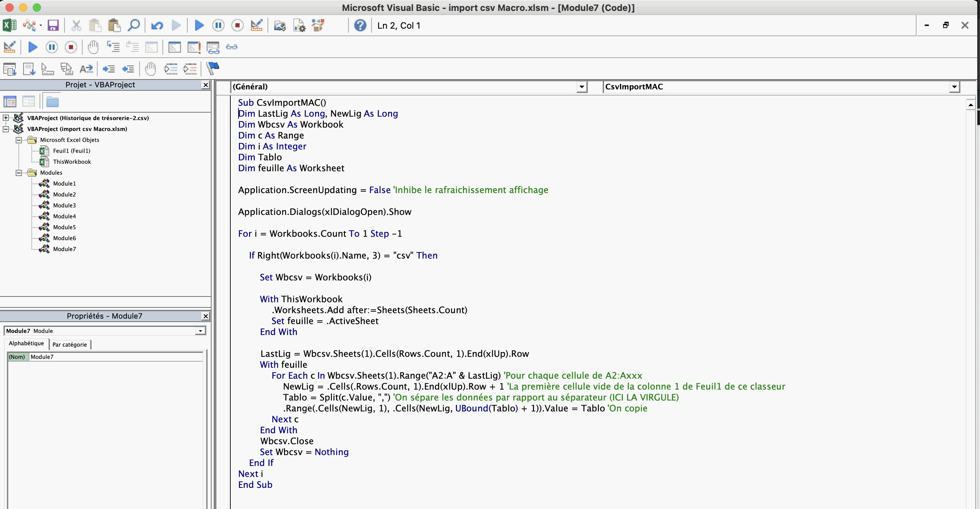Image resolution: width=980 pixels, height=509 pixels.
Task: Click the Excel view icon
Action: (x=10, y=26)
